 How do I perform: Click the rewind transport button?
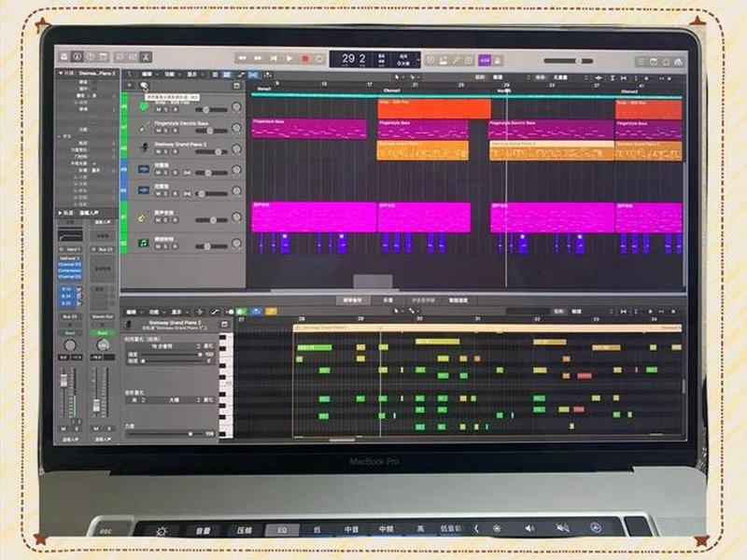[242, 59]
